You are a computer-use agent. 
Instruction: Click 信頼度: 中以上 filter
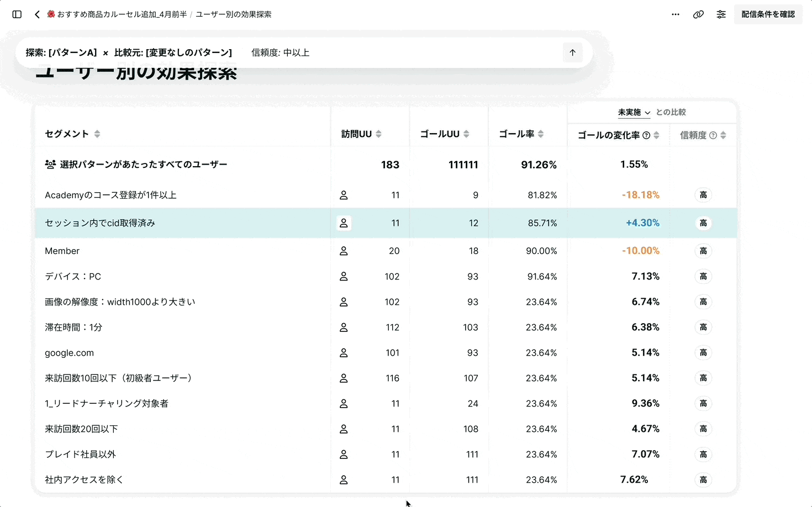(280, 52)
